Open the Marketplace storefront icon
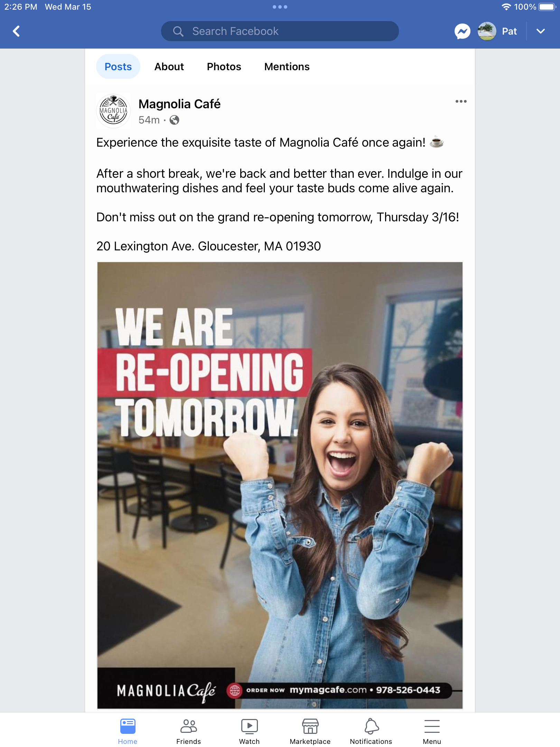 coord(310,726)
